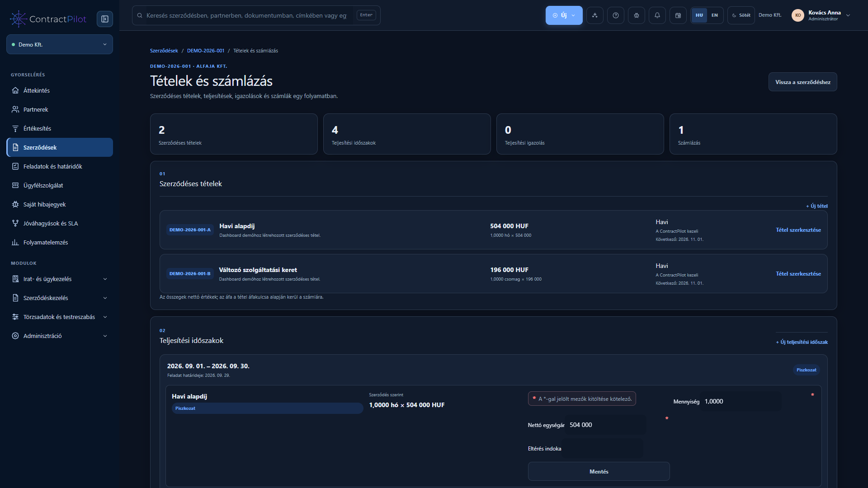Open the notifications bell
This screenshot has height=488, width=868.
click(x=657, y=15)
